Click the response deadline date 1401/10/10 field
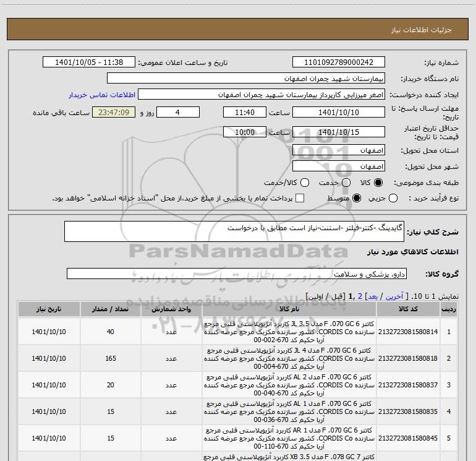 [x=339, y=112]
